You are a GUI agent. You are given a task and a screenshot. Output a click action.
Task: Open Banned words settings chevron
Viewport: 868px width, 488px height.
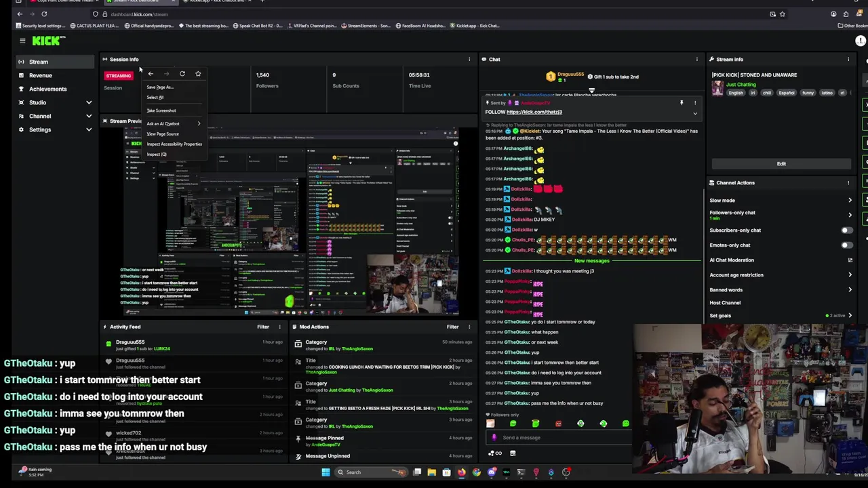(x=850, y=289)
